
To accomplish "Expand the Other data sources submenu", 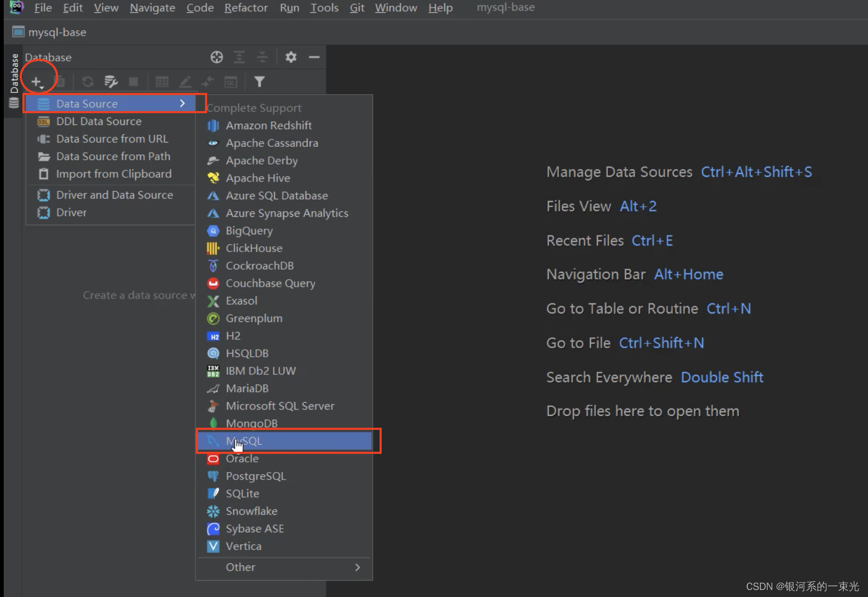I will 285,567.
